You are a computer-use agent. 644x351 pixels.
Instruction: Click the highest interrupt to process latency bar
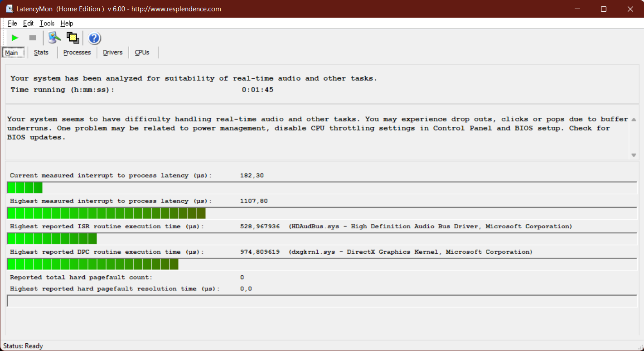(322, 213)
